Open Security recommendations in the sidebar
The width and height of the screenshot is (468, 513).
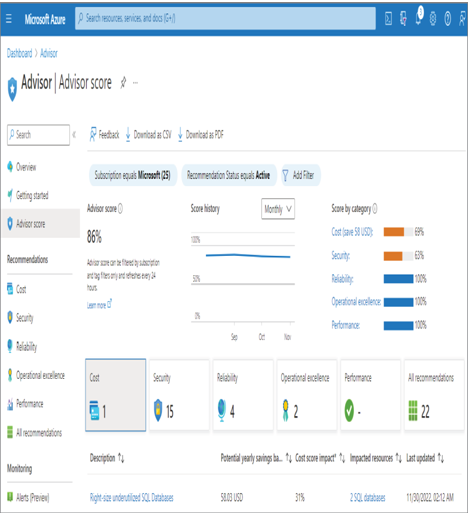coord(20,318)
